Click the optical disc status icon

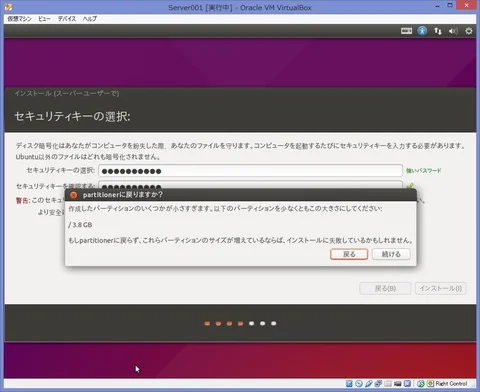(359, 384)
